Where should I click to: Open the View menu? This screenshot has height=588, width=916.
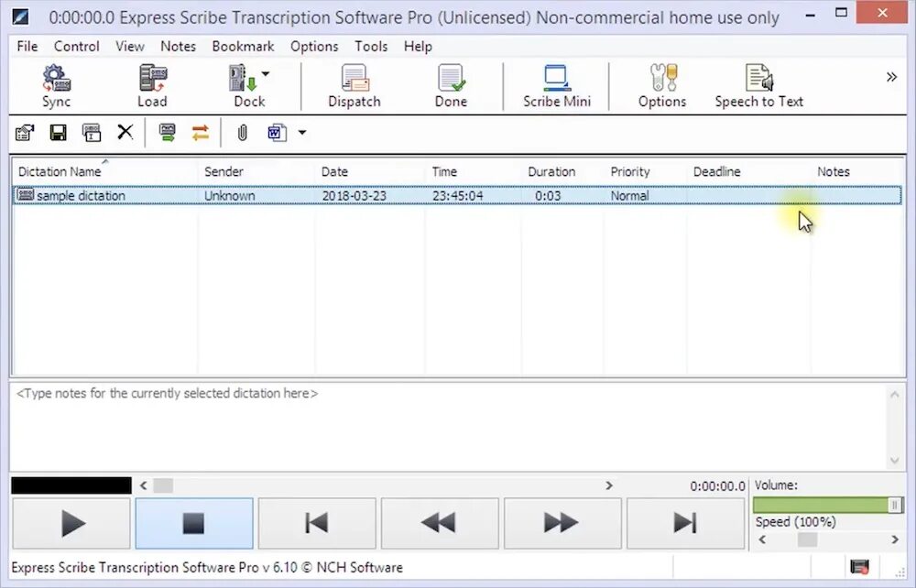[x=130, y=46]
